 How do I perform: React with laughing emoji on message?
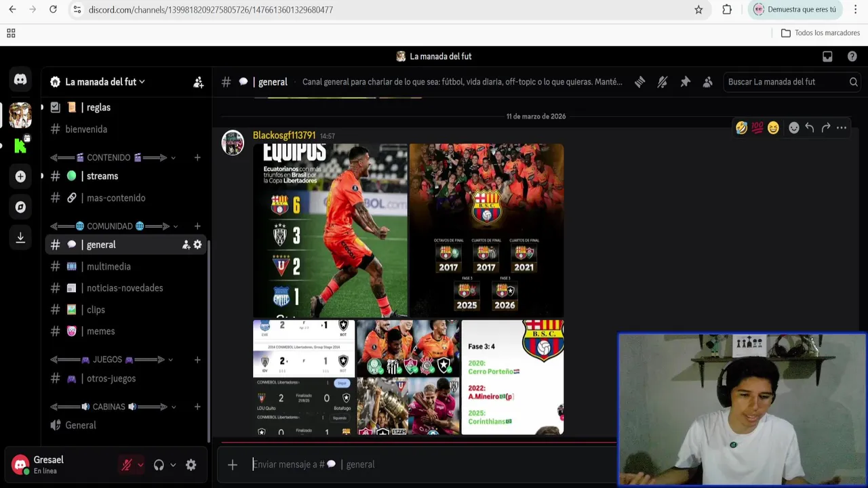click(x=741, y=127)
